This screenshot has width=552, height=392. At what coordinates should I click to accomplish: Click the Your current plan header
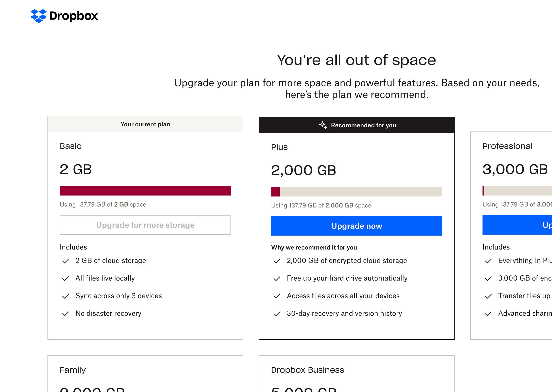coord(145,124)
